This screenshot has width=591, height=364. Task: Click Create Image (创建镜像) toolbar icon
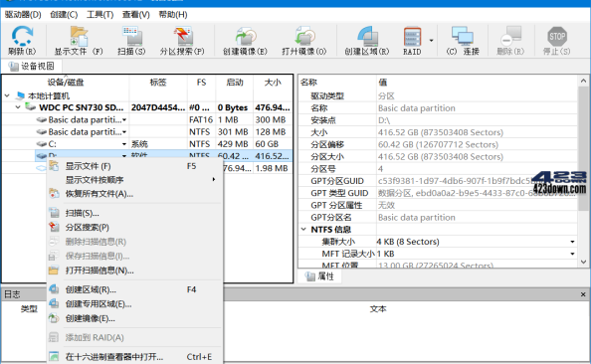coord(245,41)
